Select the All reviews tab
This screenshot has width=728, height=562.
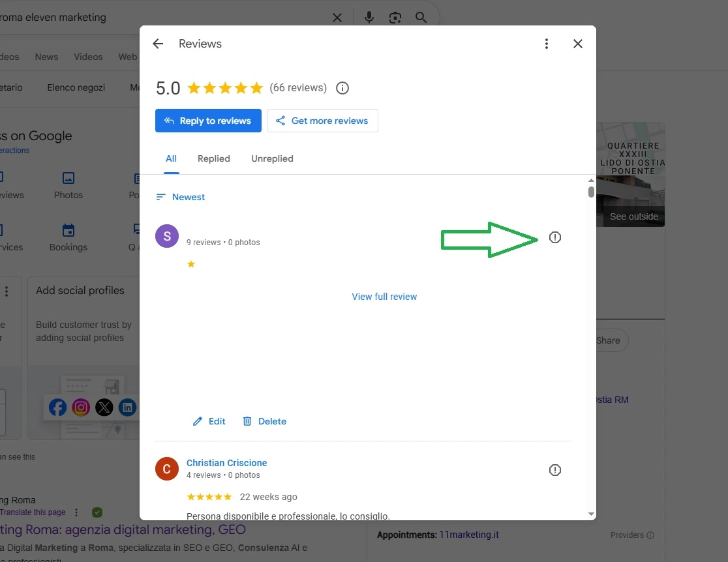tap(171, 158)
